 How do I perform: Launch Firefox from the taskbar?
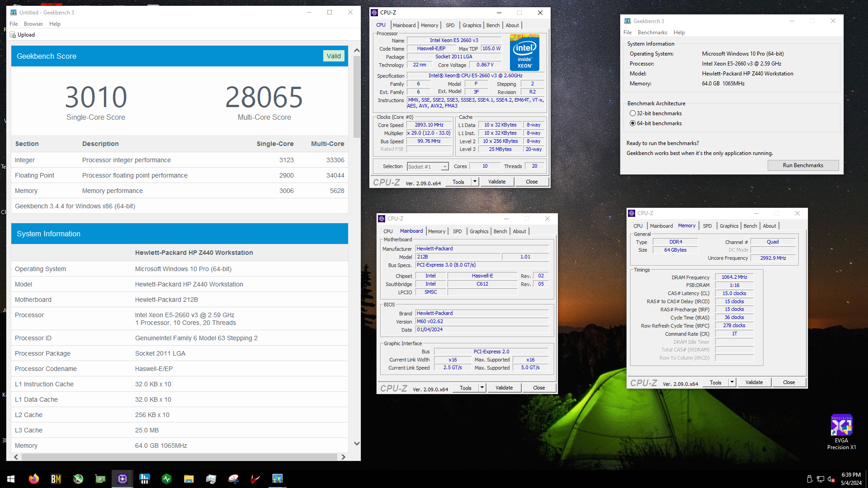click(x=33, y=479)
